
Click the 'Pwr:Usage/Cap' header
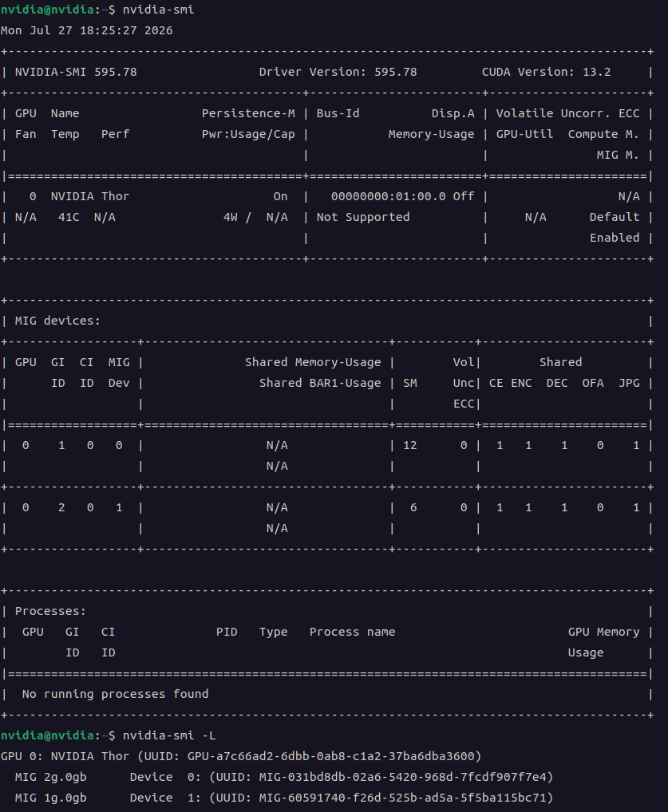pyautogui.click(x=248, y=134)
